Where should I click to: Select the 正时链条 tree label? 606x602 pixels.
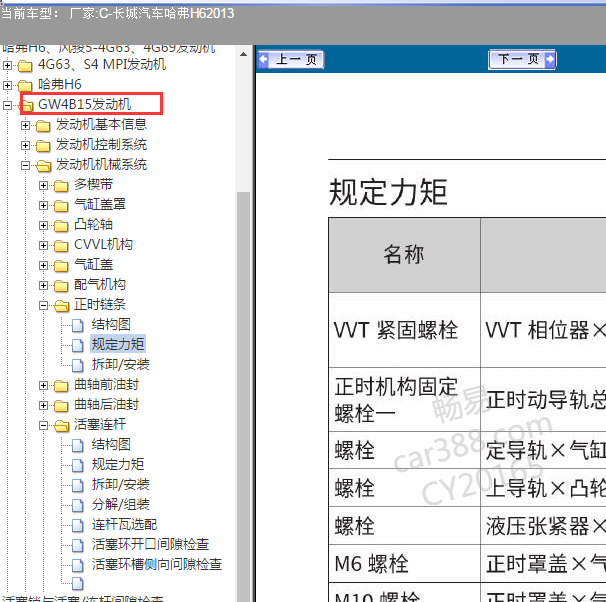pos(100,304)
